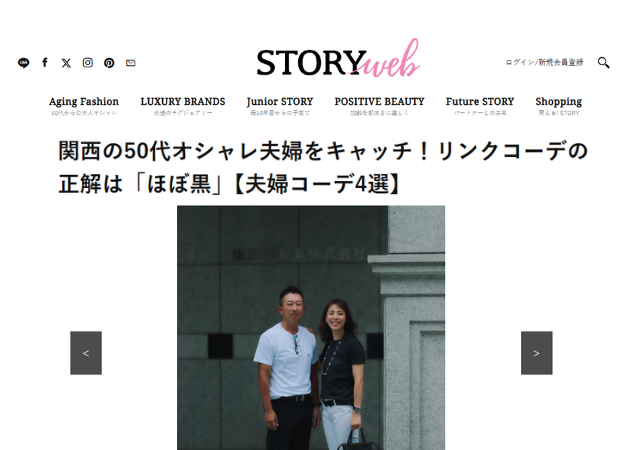The width and height of the screenshot is (640, 450).
Task: Open the search magnifier icon
Action: 604,62
